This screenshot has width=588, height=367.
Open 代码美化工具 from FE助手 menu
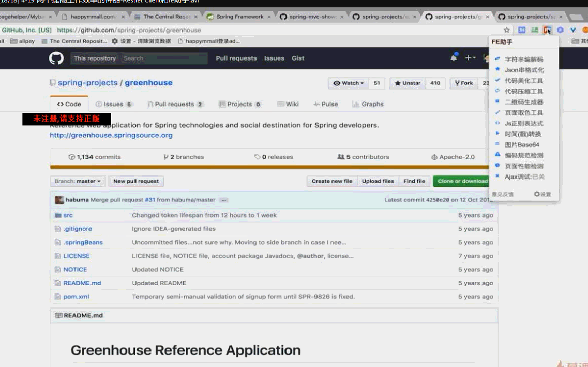coord(523,81)
